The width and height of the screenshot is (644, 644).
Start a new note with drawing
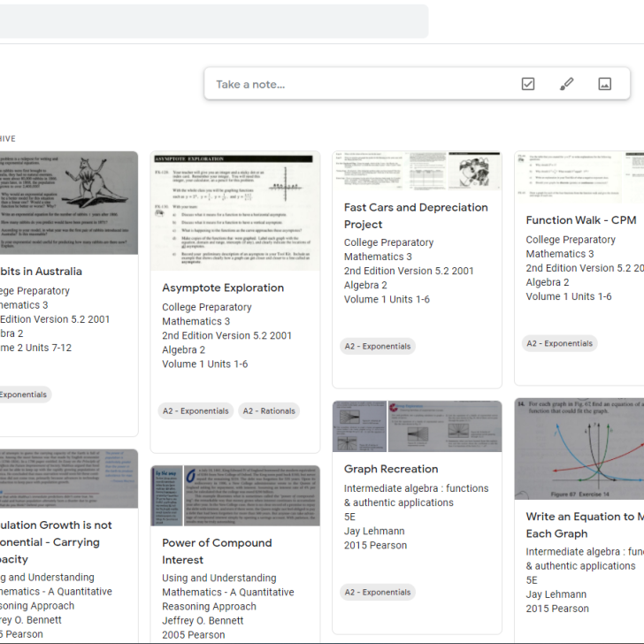(x=566, y=84)
